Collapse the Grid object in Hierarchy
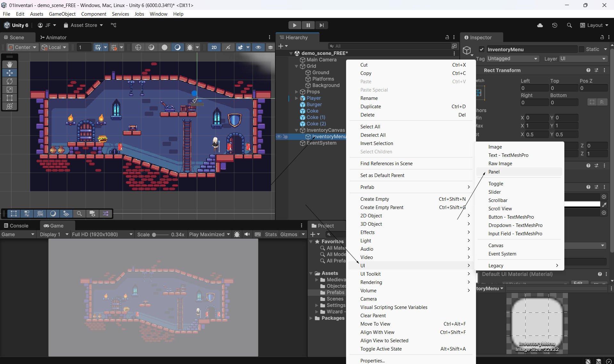 (296, 66)
